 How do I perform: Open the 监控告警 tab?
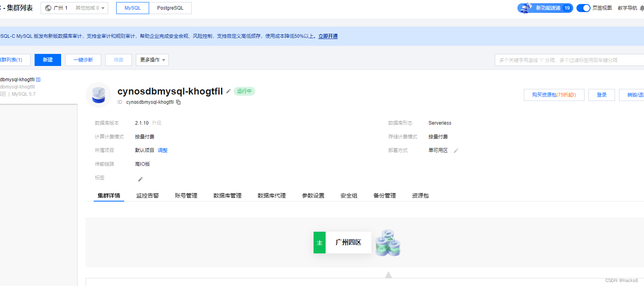(x=148, y=195)
